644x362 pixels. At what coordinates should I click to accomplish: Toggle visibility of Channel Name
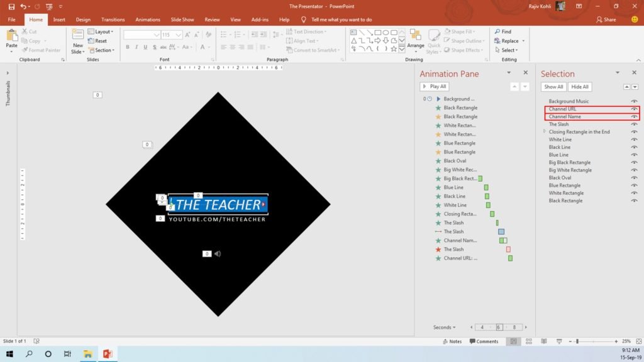pos(634,116)
